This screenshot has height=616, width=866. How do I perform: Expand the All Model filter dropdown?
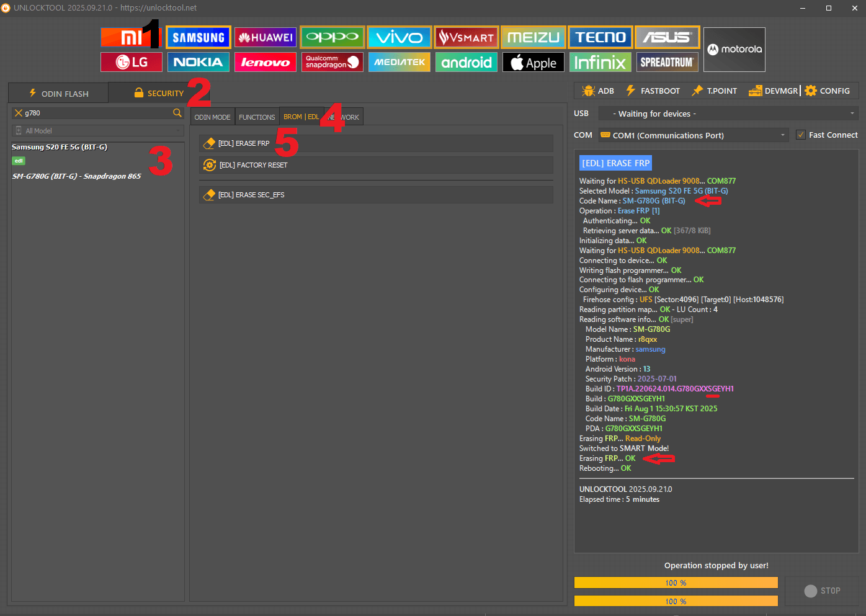97,131
